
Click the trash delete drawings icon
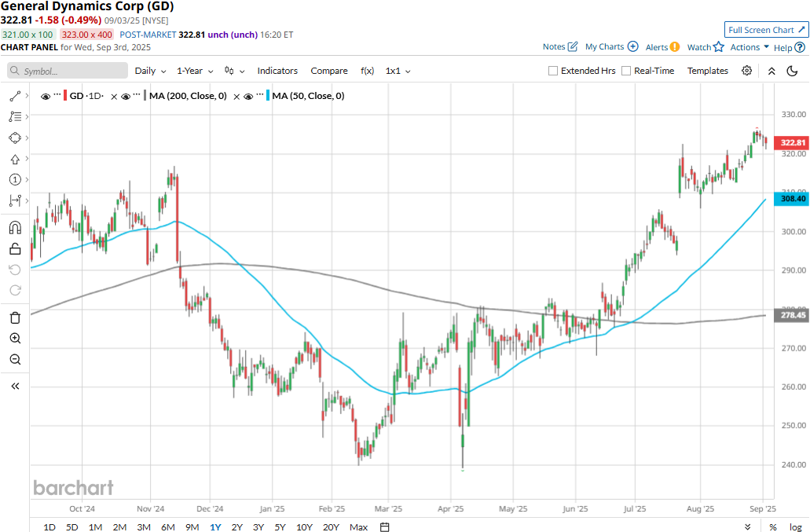15,317
